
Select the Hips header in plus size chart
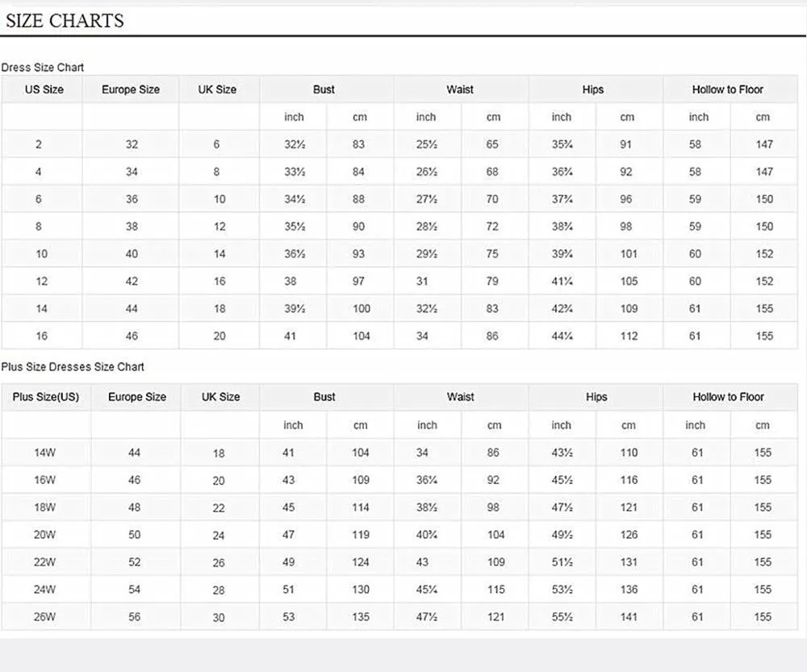[x=596, y=397]
